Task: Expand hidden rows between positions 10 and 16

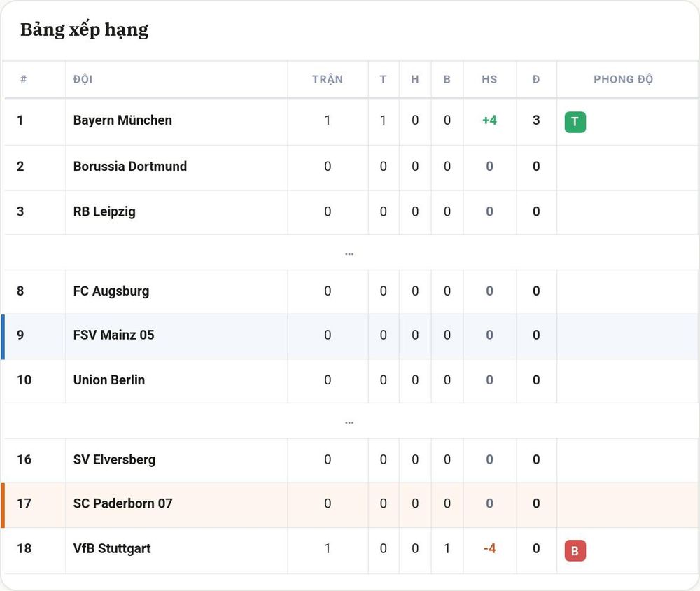Action: [349, 422]
